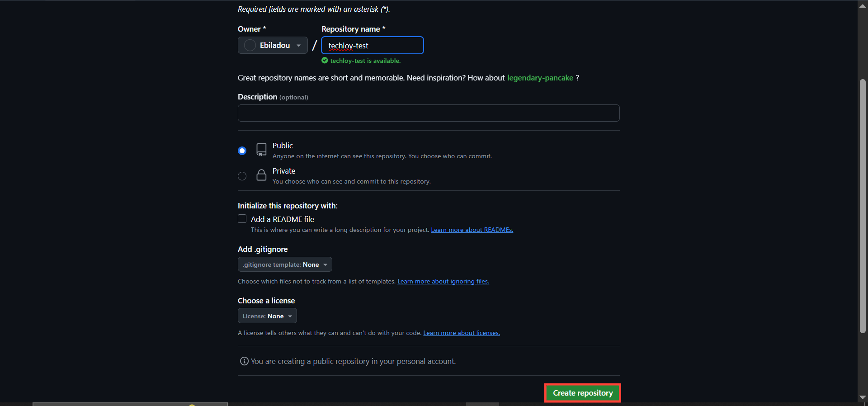Screen dimensions: 868x406
Task: Select the Private radio button
Action: (x=242, y=176)
